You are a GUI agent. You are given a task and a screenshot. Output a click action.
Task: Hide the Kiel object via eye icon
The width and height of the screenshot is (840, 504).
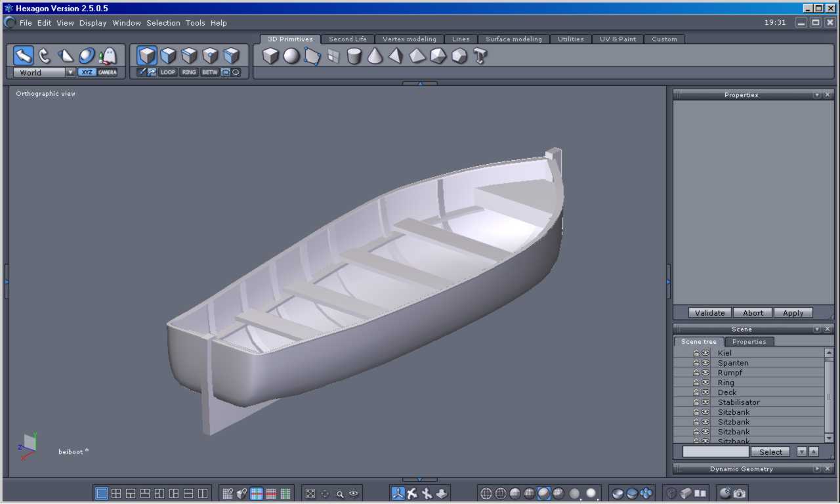tap(705, 353)
